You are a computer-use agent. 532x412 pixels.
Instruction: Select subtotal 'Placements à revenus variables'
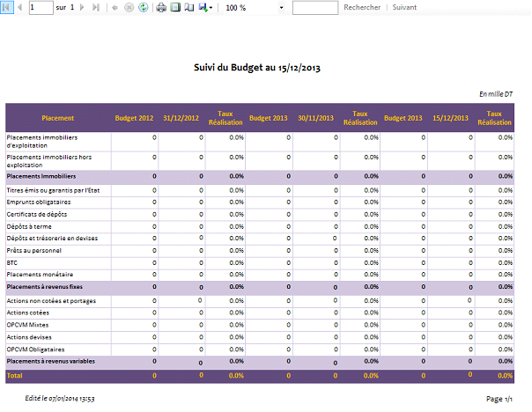coord(260,362)
